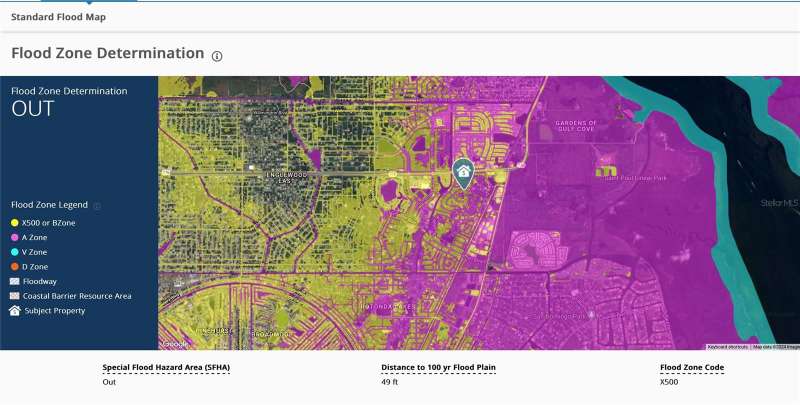The width and height of the screenshot is (800, 405).
Task: Click the Subject Property house legend icon
Action: (14, 311)
